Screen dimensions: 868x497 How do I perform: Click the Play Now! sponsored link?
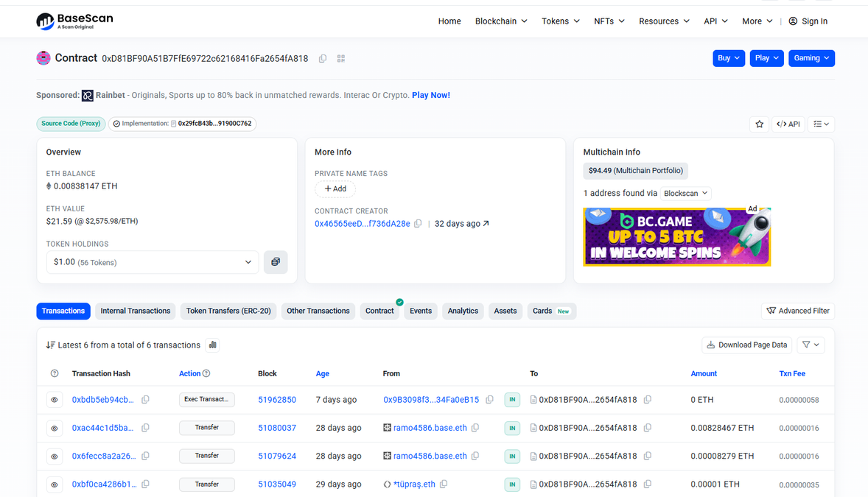pos(430,95)
